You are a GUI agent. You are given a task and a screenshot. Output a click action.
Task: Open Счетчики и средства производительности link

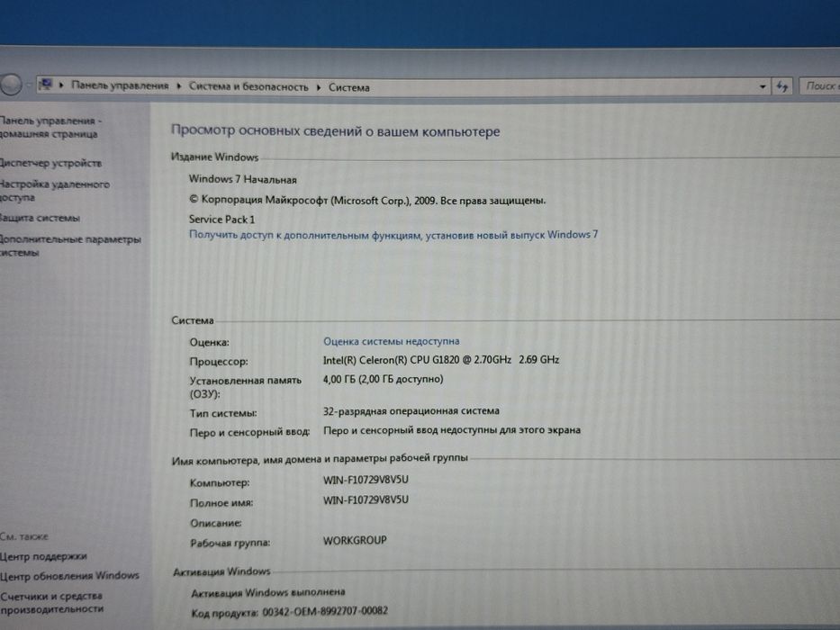click(x=51, y=603)
